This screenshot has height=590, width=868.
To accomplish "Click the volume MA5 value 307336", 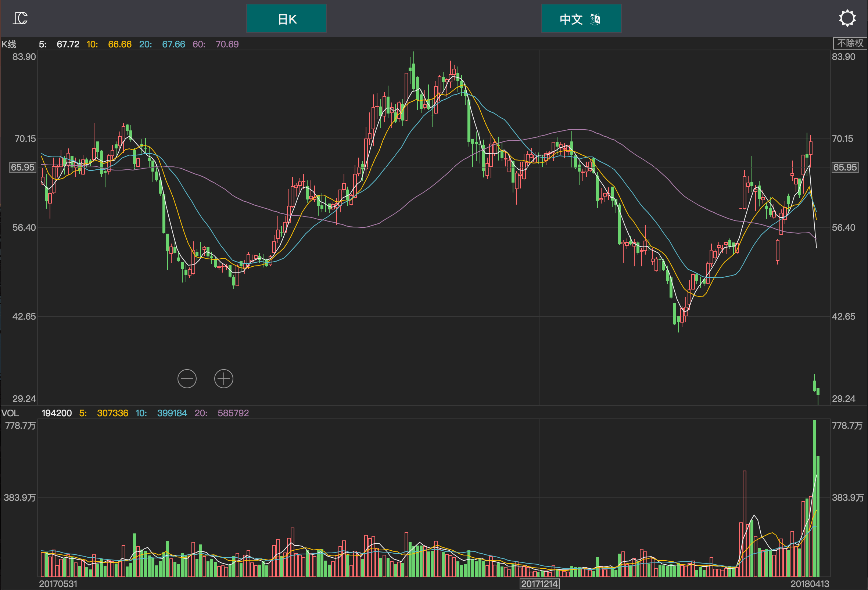I will tap(112, 413).
